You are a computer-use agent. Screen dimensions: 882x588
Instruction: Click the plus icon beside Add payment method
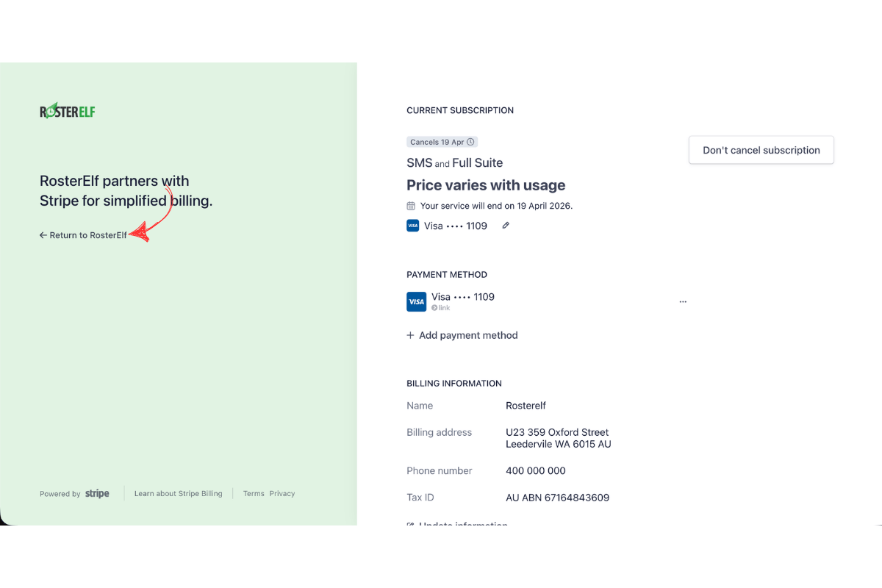(x=410, y=335)
